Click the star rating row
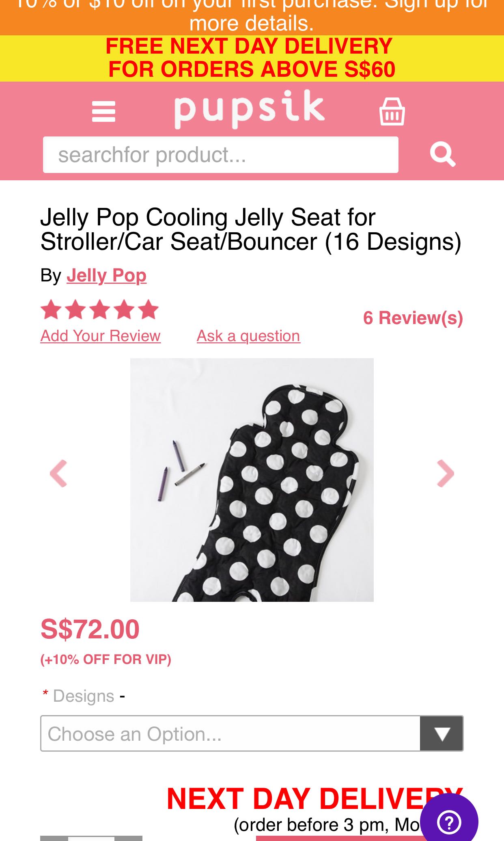The image size is (504, 841). point(99,309)
